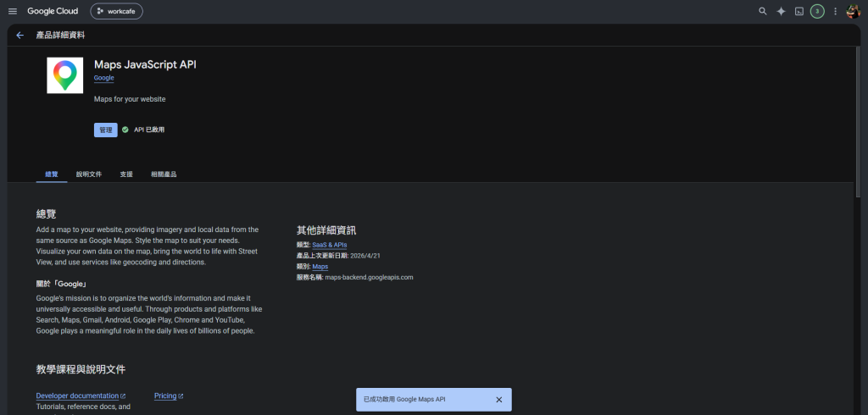This screenshot has height=415, width=868.
Task: Click the 關於「Google」 subheading
Action: (x=62, y=284)
